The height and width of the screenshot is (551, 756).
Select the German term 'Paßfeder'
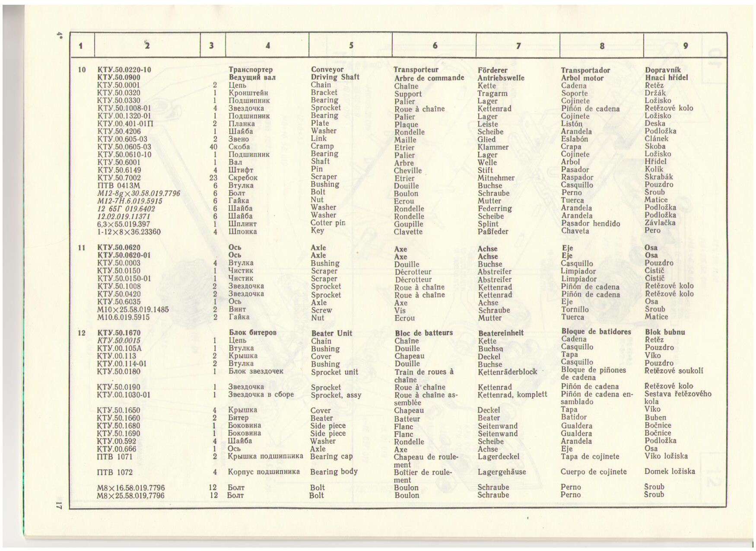[492, 232]
